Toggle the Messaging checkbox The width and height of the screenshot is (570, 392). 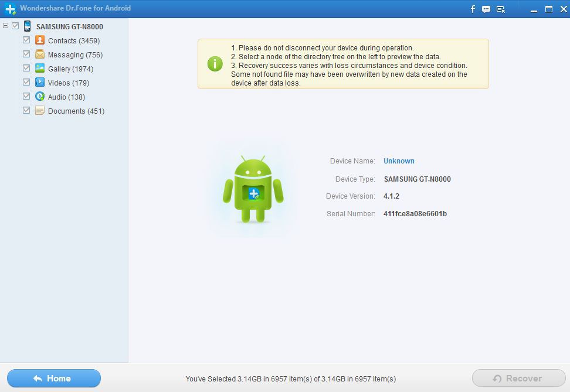[x=26, y=54]
